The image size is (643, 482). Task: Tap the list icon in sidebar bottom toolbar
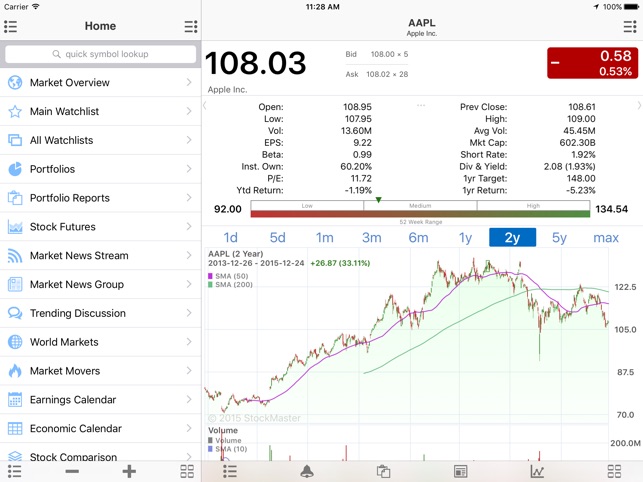(14, 471)
